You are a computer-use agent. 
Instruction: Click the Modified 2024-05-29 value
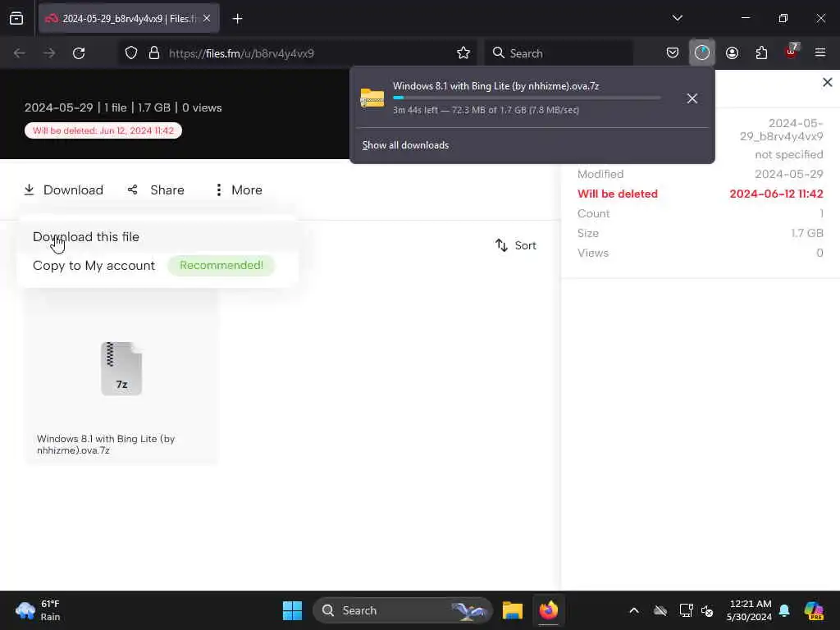(788, 174)
